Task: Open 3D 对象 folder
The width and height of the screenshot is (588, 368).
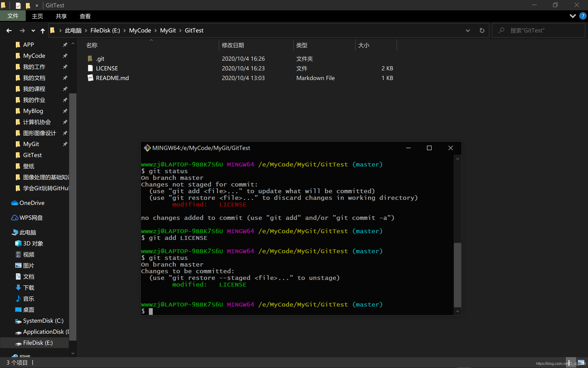Action: point(29,243)
